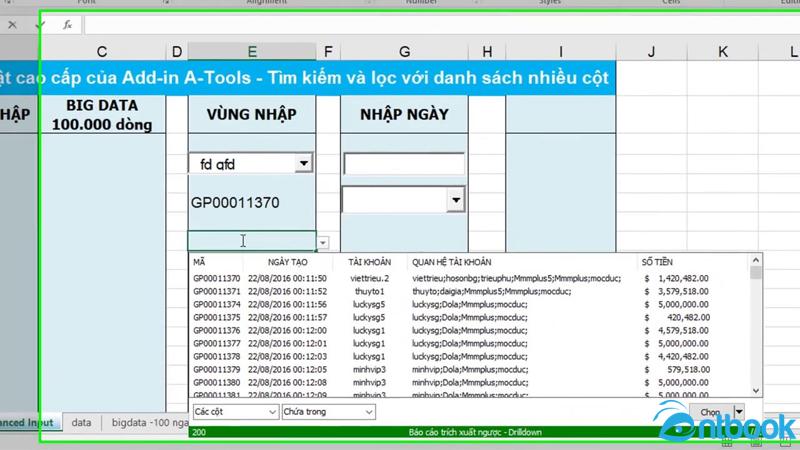Image resolution: width=800 pixels, height=450 pixels.
Task: Open the Insert Function fx icon
Action: point(67,24)
